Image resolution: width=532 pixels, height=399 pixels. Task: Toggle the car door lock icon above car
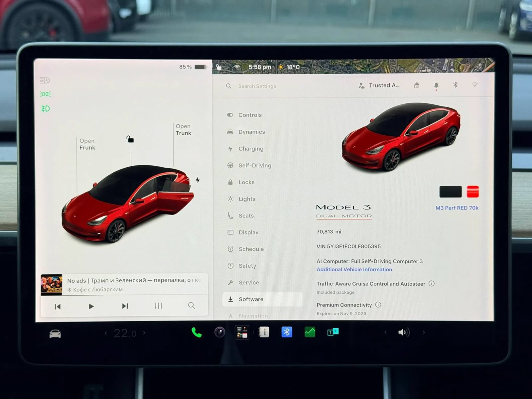pyautogui.click(x=130, y=139)
